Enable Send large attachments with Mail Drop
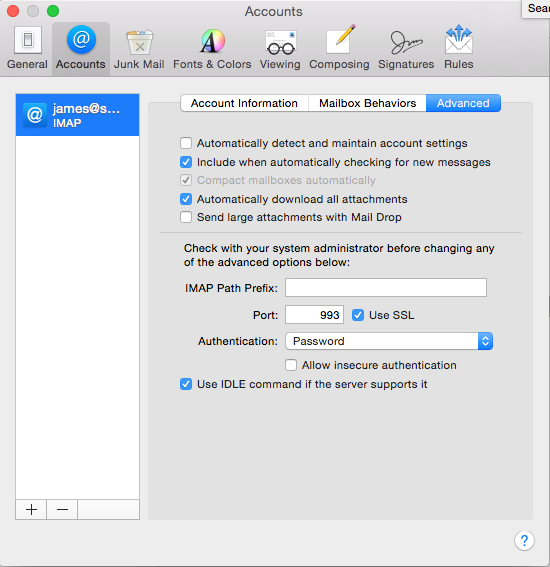 [x=186, y=217]
